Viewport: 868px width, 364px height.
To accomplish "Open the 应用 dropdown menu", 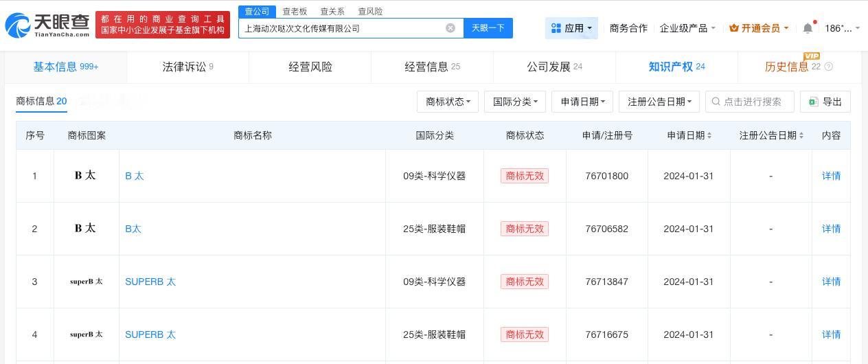I will [571, 28].
